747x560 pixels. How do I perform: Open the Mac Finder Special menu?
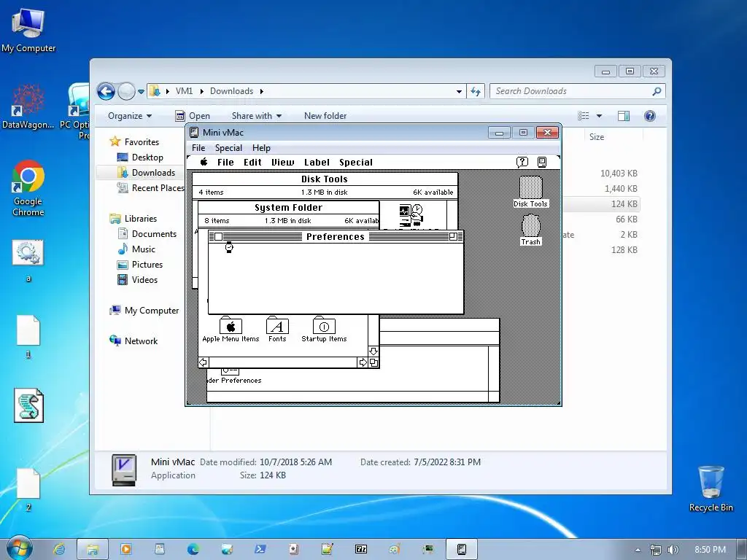356,163
